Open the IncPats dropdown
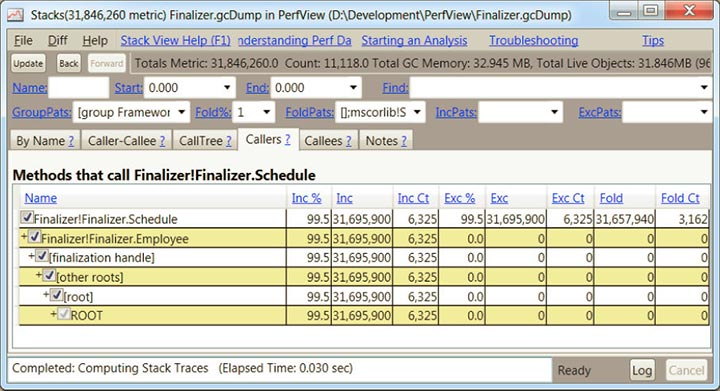720x391 pixels. point(554,112)
